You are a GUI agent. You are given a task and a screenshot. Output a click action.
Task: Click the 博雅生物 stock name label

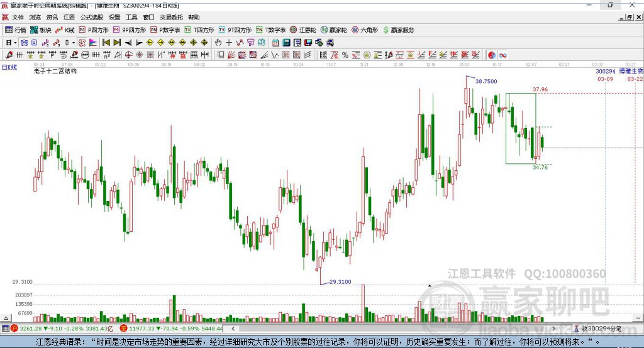pyautogui.click(x=631, y=72)
